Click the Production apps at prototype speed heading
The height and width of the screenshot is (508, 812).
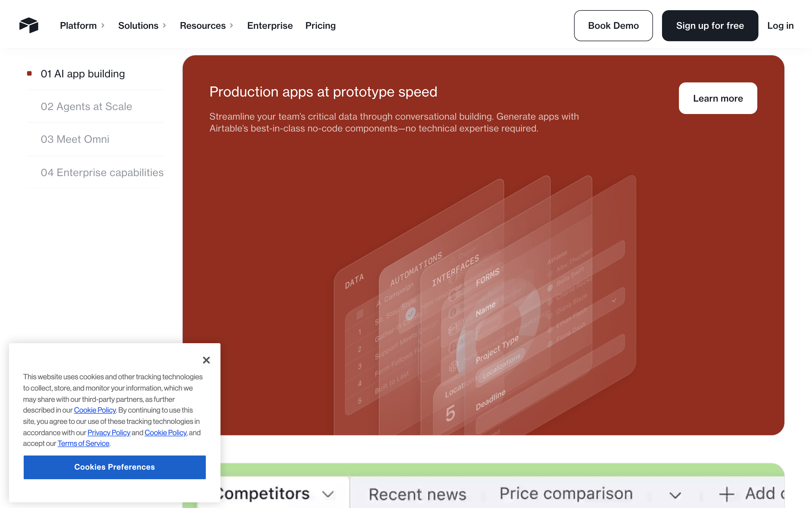click(323, 92)
